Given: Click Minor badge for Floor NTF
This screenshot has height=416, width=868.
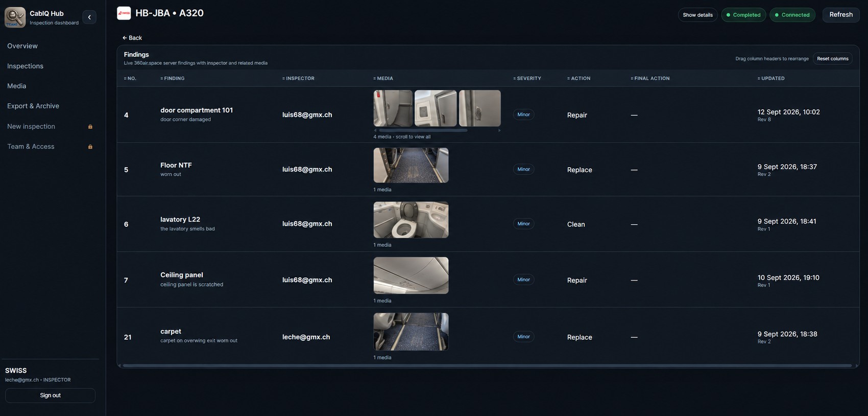Looking at the screenshot, I should [523, 169].
